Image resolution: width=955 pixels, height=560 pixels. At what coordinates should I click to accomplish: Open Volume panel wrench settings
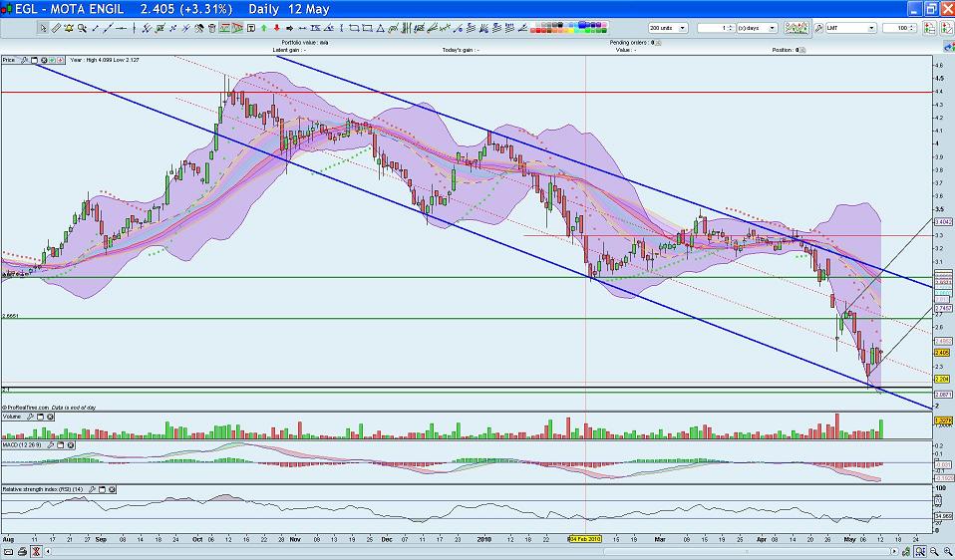(x=31, y=417)
